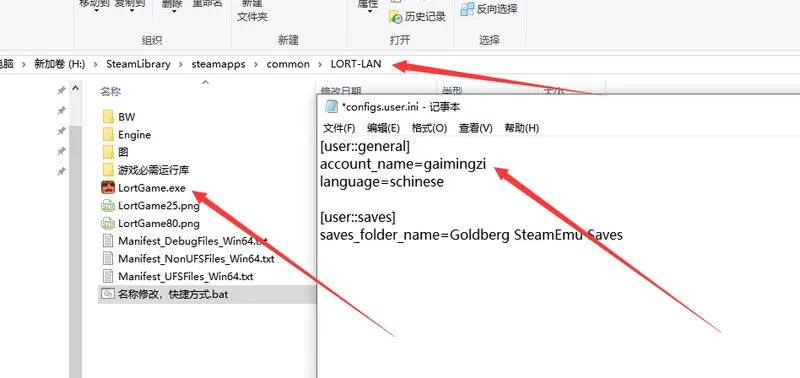
Task: Click the *configs.user.ini - 记事本 window title
Action: click(x=401, y=107)
